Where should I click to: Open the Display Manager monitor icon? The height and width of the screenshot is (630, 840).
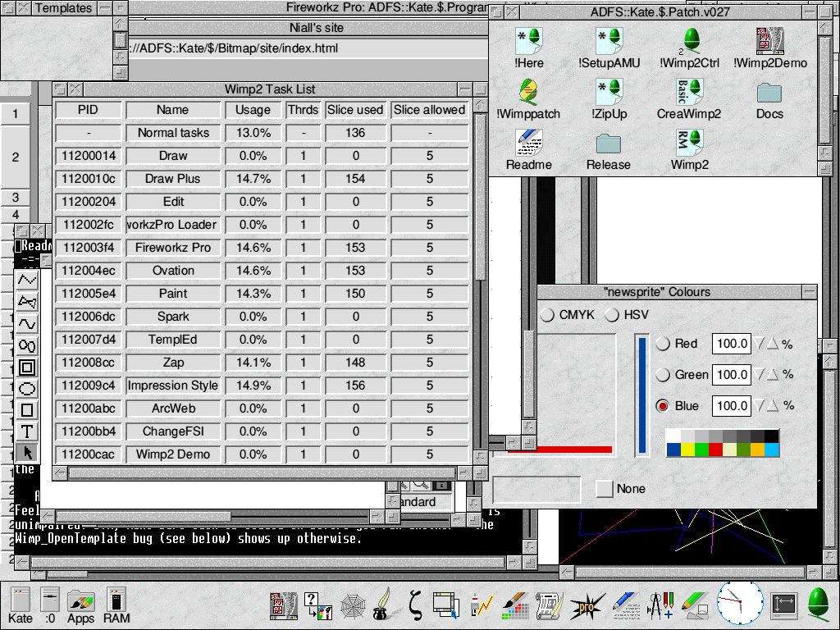pyautogui.click(x=784, y=606)
